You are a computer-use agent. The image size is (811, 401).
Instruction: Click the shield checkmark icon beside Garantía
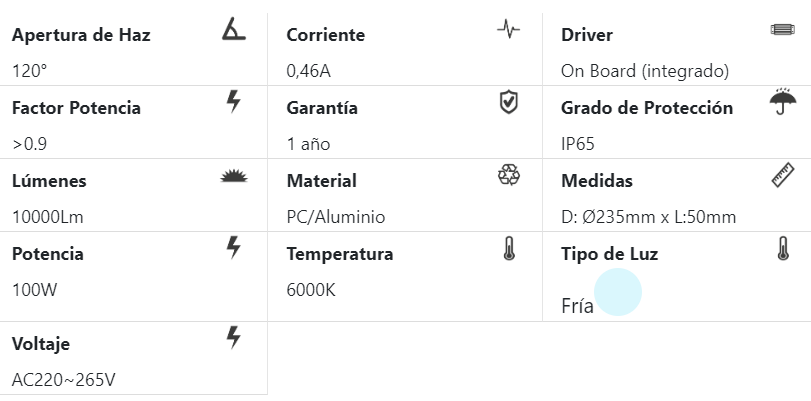pos(509,101)
